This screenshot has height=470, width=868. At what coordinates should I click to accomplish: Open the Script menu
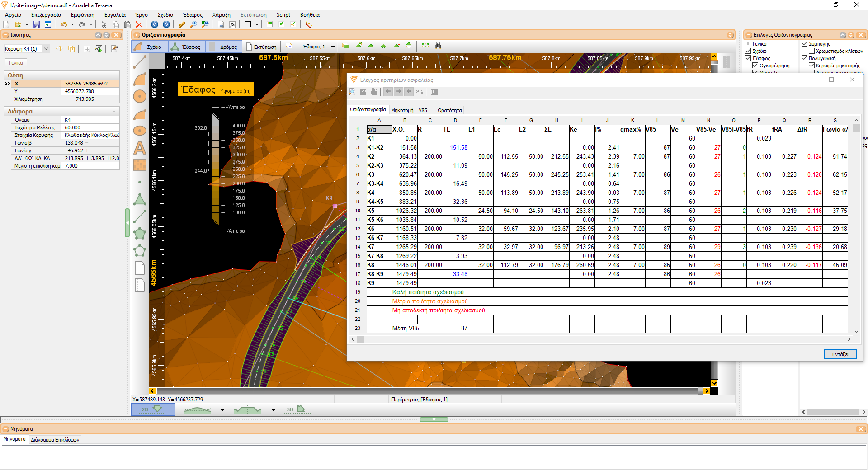pos(283,15)
